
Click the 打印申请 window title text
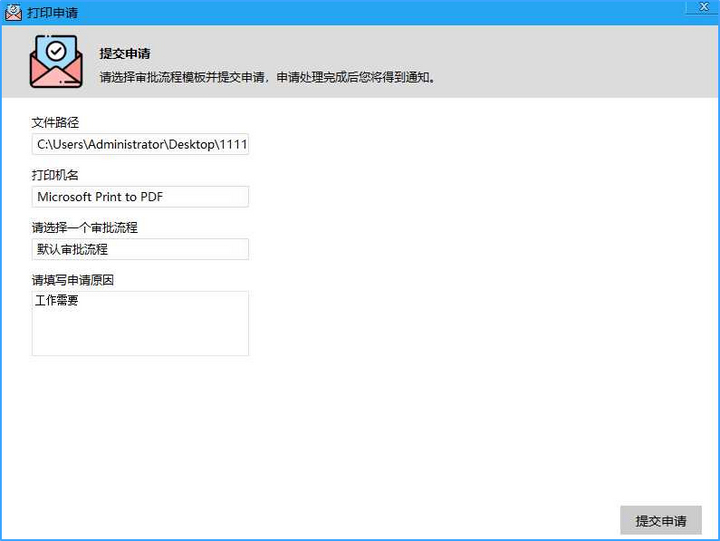pos(52,12)
